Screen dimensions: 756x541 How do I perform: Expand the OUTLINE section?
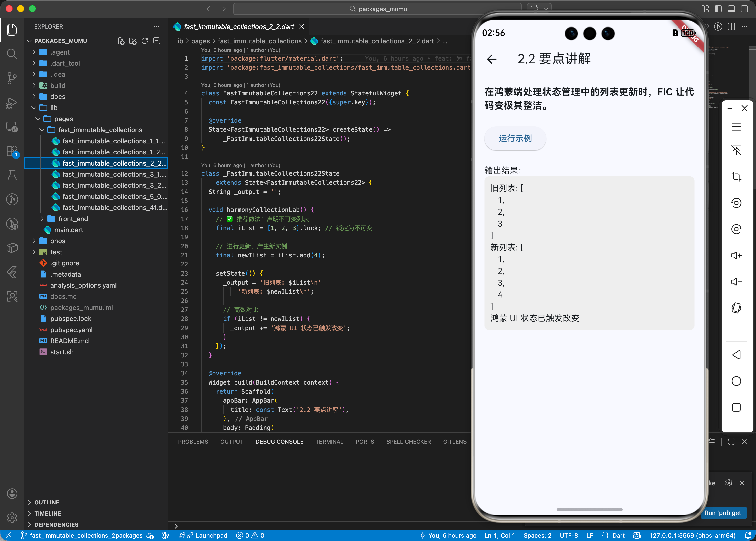pyautogui.click(x=47, y=502)
